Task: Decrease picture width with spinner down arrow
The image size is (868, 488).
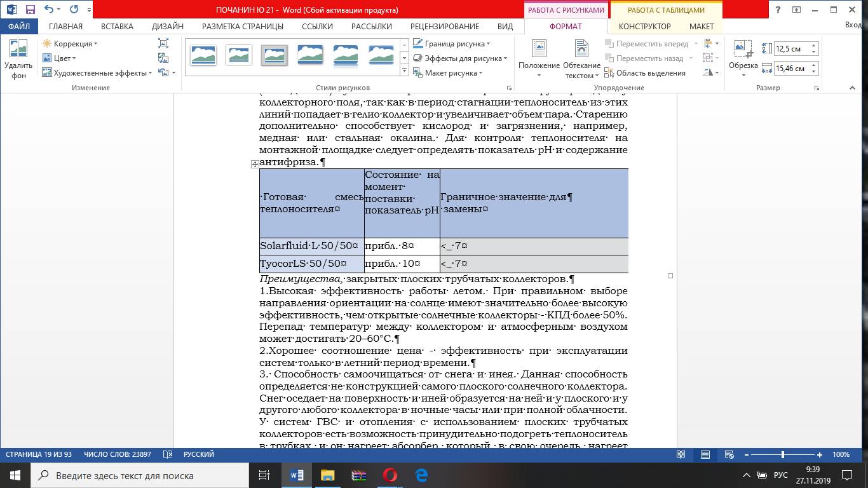Action: [x=814, y=72]
